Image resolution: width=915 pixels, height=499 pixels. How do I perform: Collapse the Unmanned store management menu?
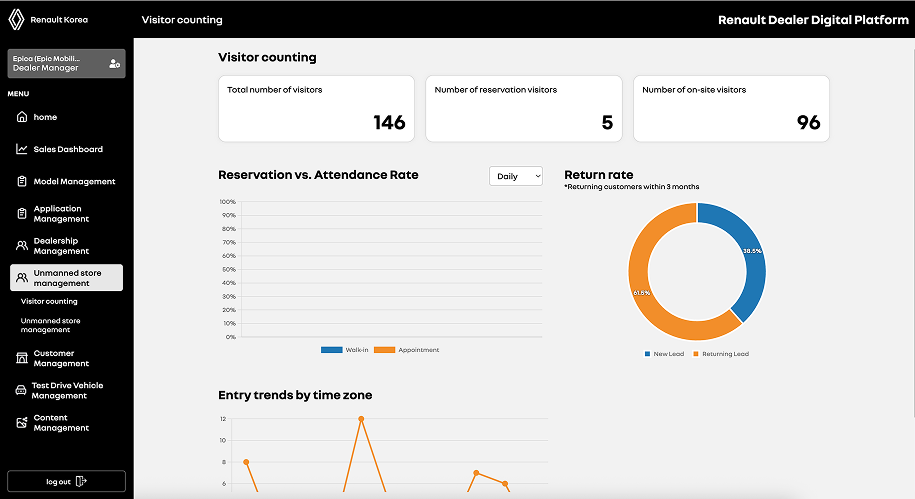coord(66,278)
